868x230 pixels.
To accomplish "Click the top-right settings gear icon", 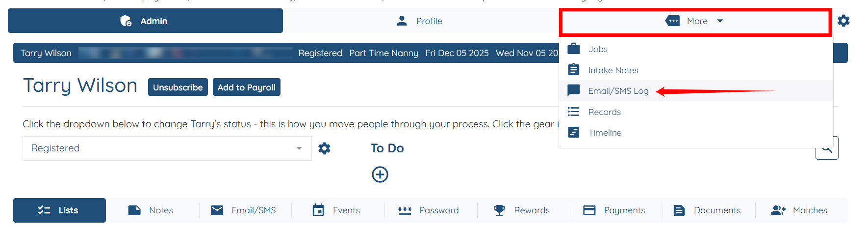I will point(843,21).
